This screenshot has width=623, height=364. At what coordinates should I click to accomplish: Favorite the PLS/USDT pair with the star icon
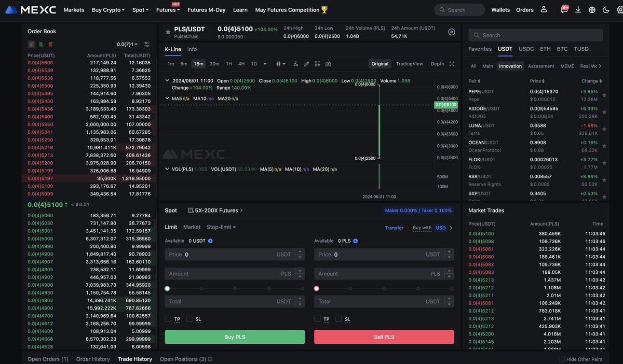(x=168, y=32)
